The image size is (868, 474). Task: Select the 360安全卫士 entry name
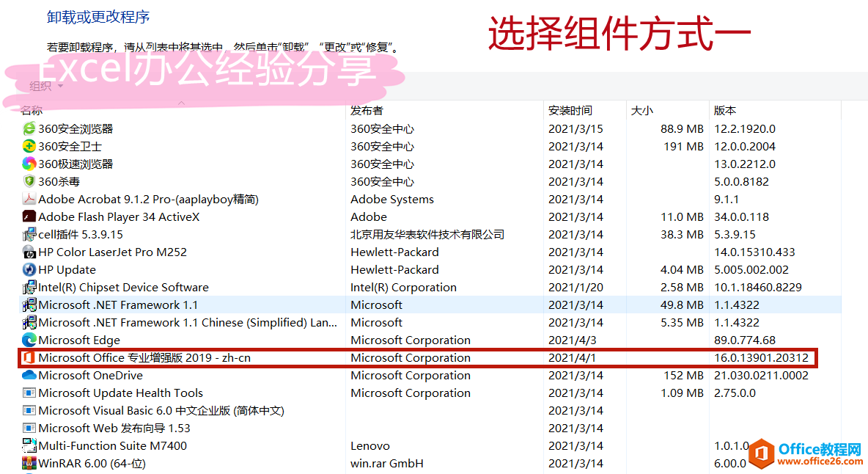pyautogui.click(x=70, y=147)
